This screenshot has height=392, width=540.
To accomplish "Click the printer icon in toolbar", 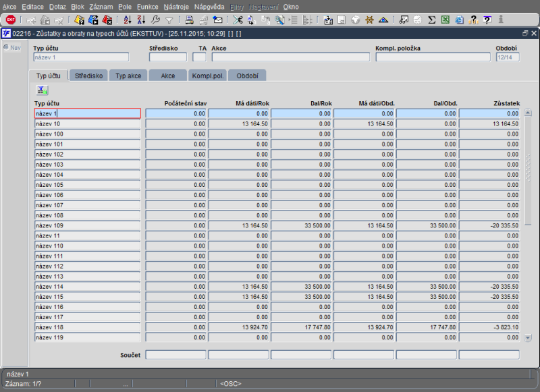I will point(189,20).
